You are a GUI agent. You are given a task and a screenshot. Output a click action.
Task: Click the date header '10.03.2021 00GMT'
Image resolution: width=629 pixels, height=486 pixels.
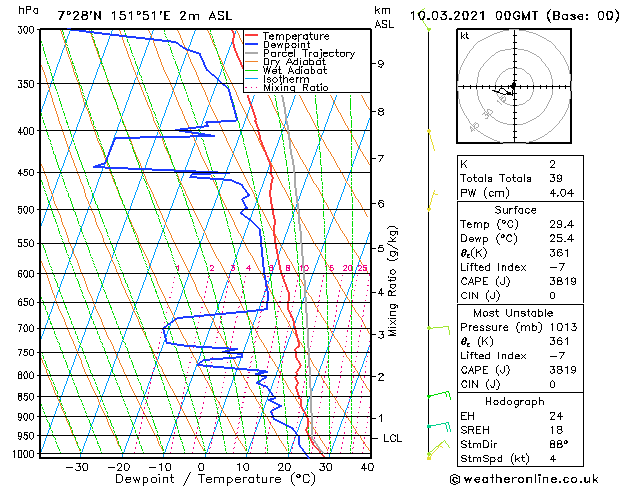[x=474, y=16]
